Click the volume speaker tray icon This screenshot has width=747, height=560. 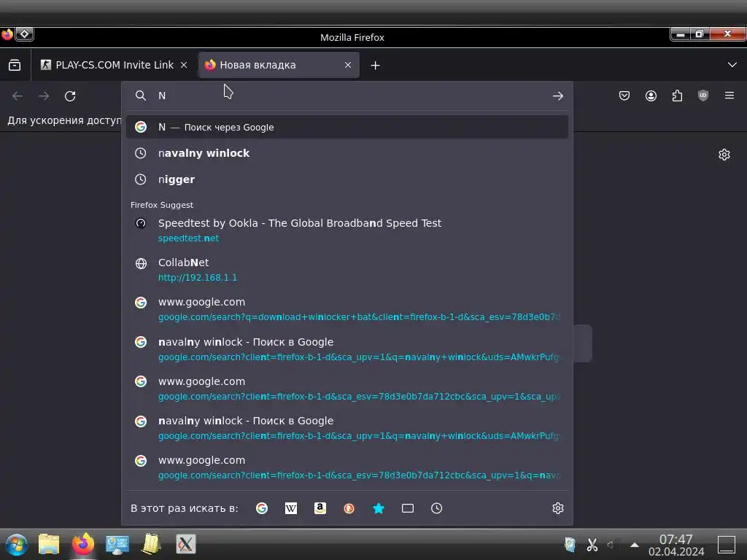(x=611, y=544)
